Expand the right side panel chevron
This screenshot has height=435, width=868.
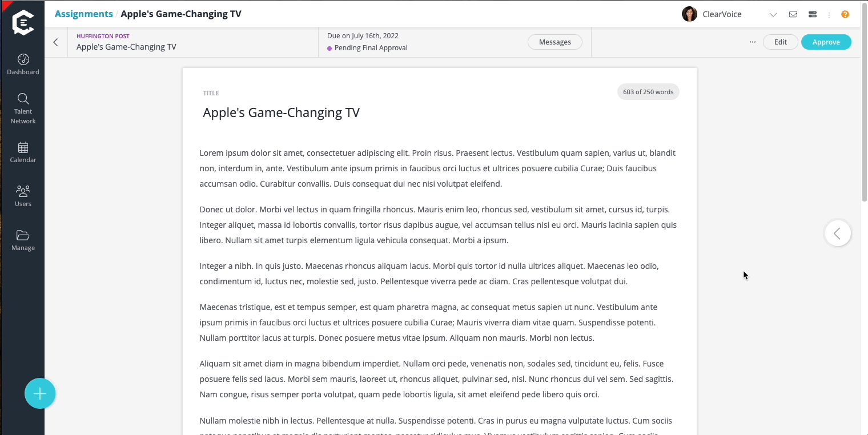tap(837, 233)
